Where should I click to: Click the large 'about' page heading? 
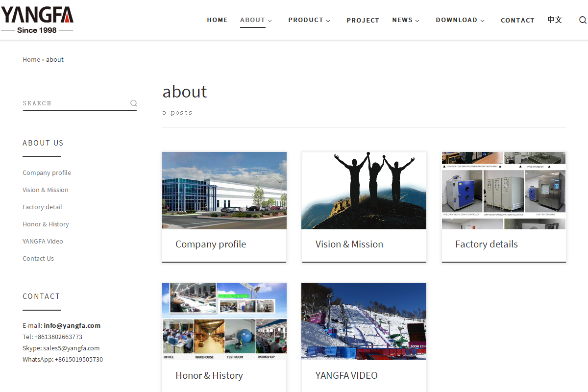(185, 92)
